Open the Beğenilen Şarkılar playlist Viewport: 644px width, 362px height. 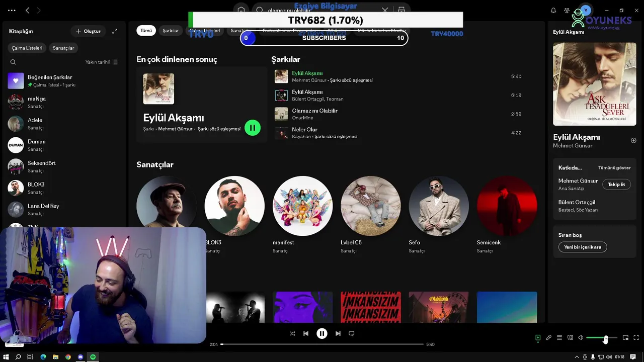(64, 81)
